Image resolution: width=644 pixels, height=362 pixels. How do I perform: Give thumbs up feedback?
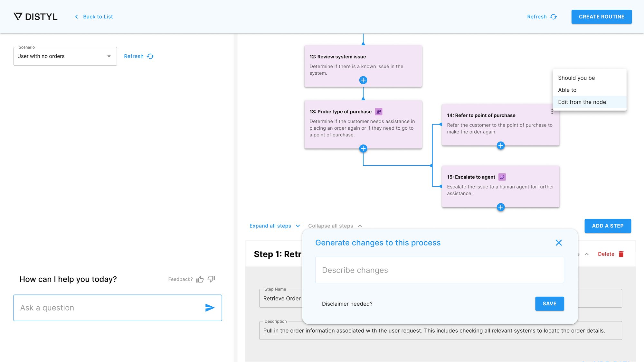[x=200, y=279]
